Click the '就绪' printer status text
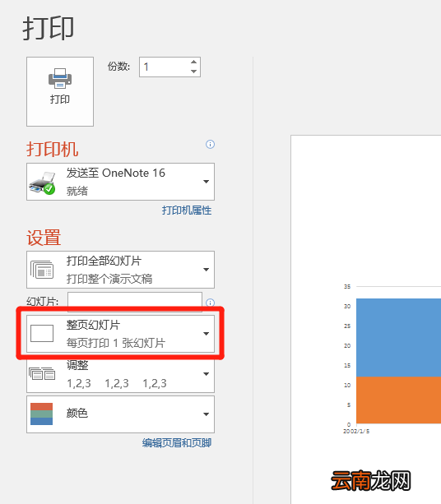 77,191
